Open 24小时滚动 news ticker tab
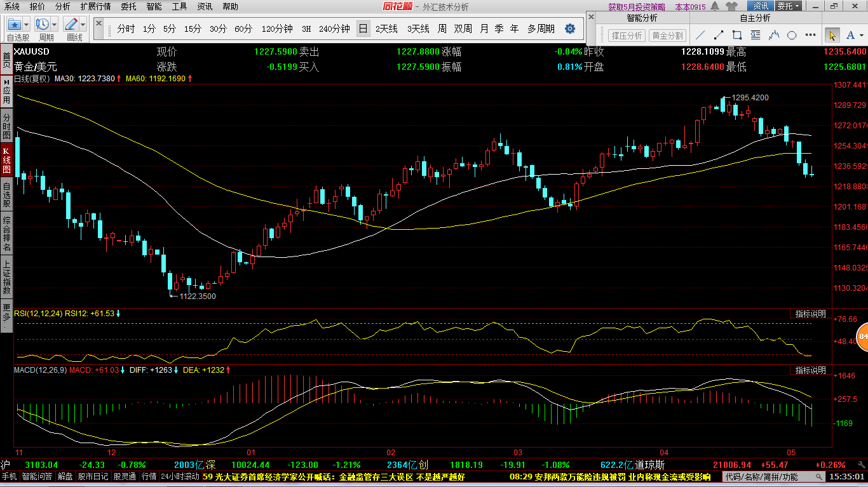868x487 pixels. [180, 477]
